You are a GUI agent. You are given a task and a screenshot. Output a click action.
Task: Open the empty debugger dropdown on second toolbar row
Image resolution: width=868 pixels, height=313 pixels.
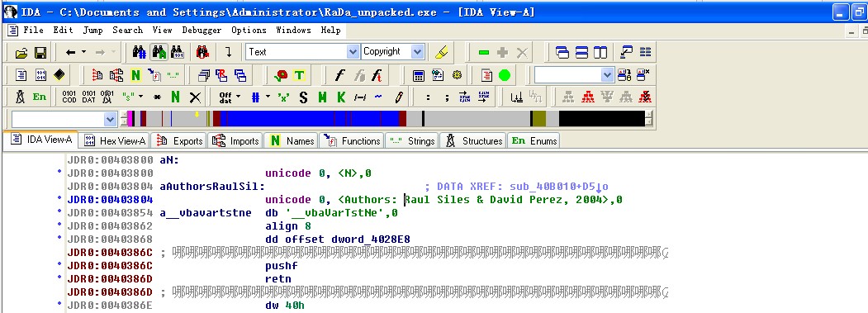point(607,75)
